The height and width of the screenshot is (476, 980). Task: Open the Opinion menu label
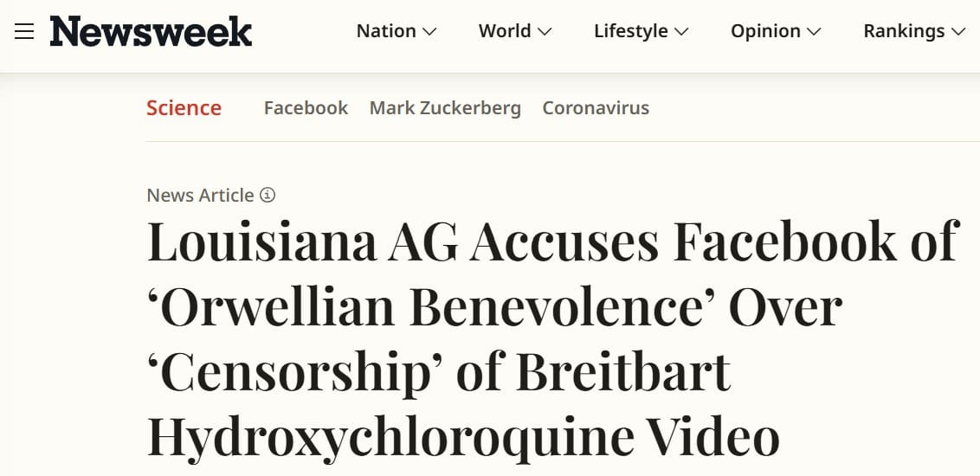(x=765, y=31)
